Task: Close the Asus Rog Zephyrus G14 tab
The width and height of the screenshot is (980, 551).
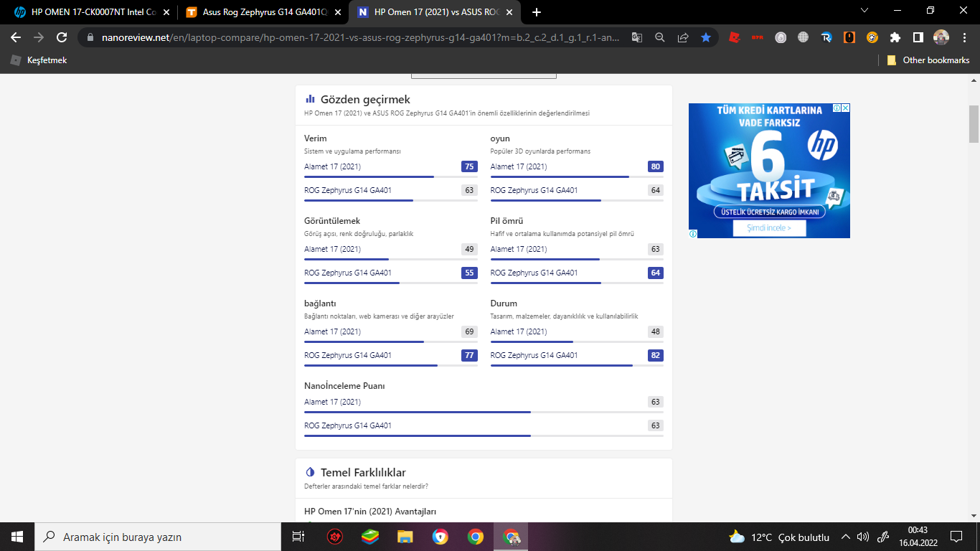Action: pos(337,12)
